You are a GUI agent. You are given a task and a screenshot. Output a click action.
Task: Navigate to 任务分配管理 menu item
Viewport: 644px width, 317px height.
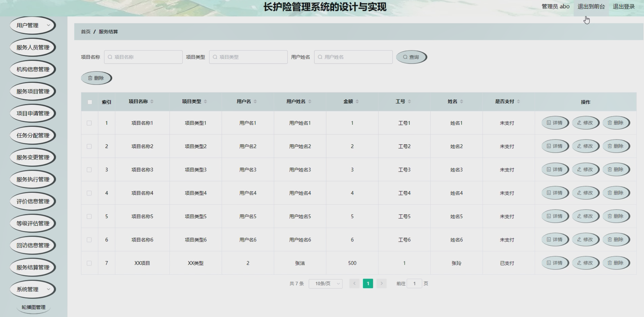(33, 136)
